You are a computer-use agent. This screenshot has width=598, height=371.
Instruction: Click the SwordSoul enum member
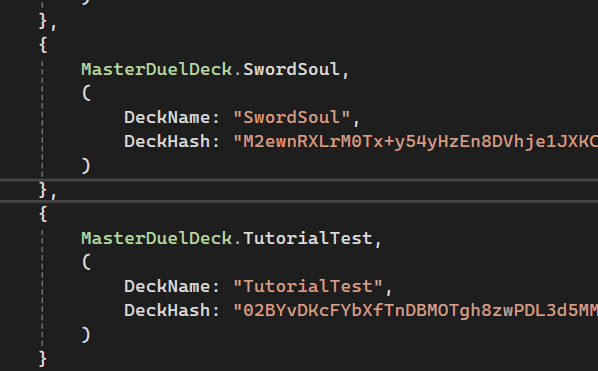click(291, 69)
